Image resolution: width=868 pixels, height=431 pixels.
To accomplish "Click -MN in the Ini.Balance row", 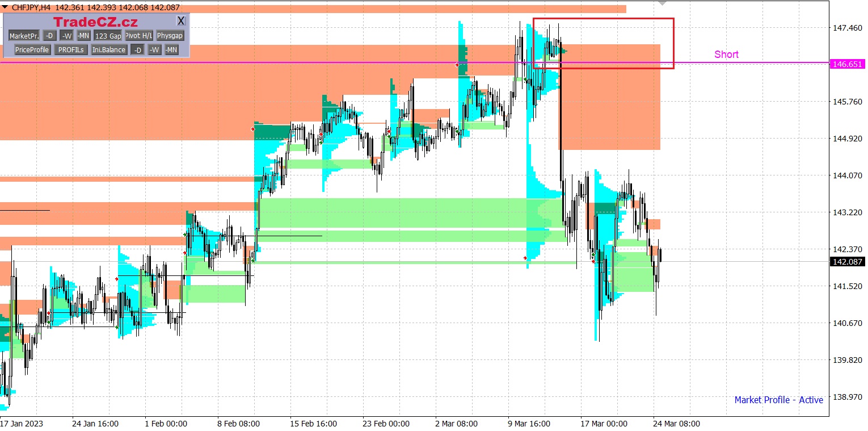I will [x=171, y=50].
